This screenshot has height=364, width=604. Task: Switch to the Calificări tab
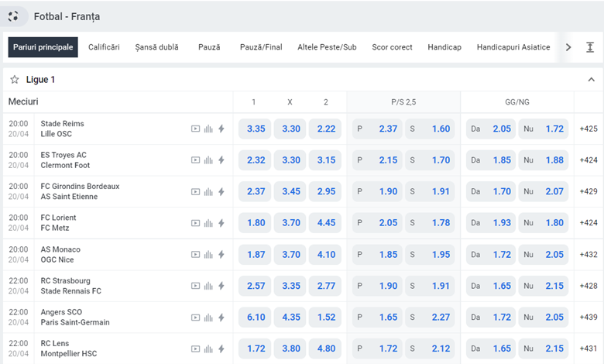pyautogui.click(x=104, y=47)
